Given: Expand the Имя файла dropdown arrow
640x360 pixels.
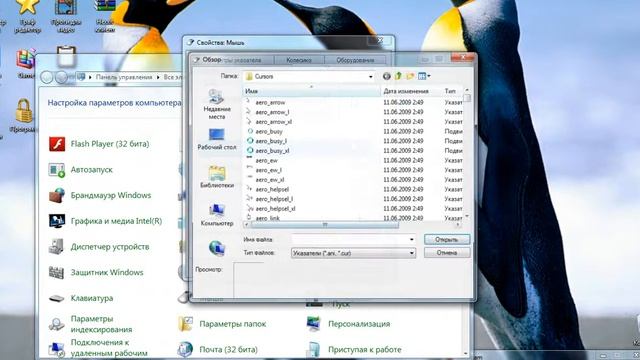Looking at the screenshot, I should click(411, 240).
